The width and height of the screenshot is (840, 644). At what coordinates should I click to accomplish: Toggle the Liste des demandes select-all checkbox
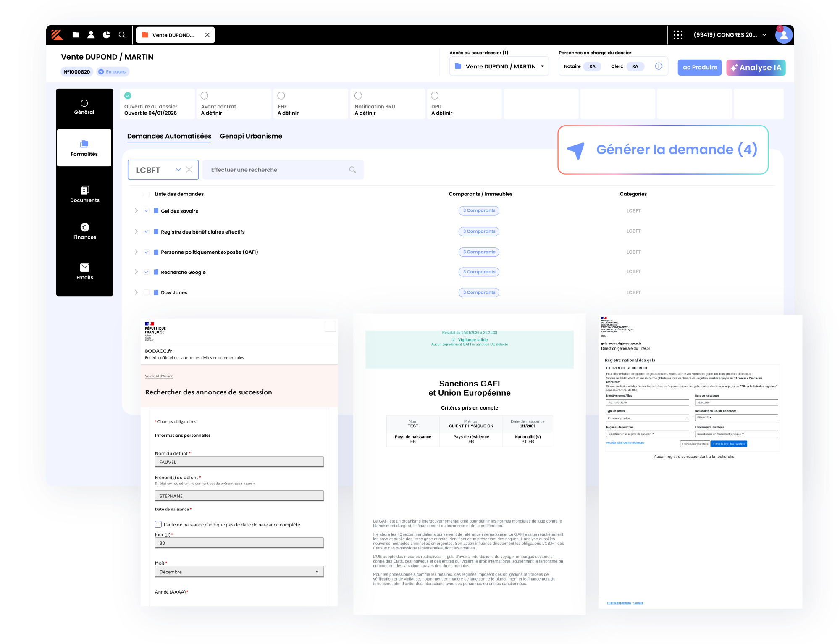[x=147, y=194]
